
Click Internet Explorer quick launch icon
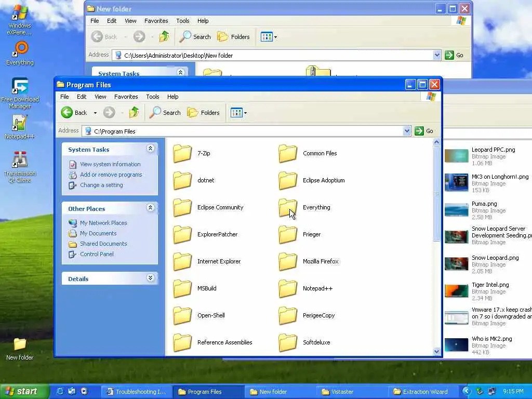tap(60, 392)
